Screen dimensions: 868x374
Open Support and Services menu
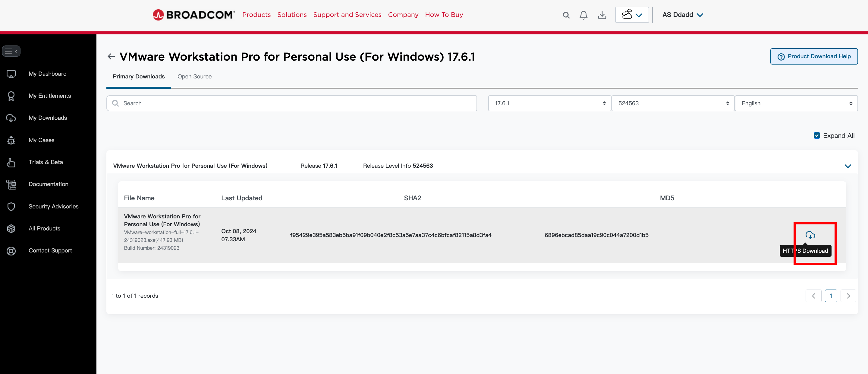(x=348, y=15)
